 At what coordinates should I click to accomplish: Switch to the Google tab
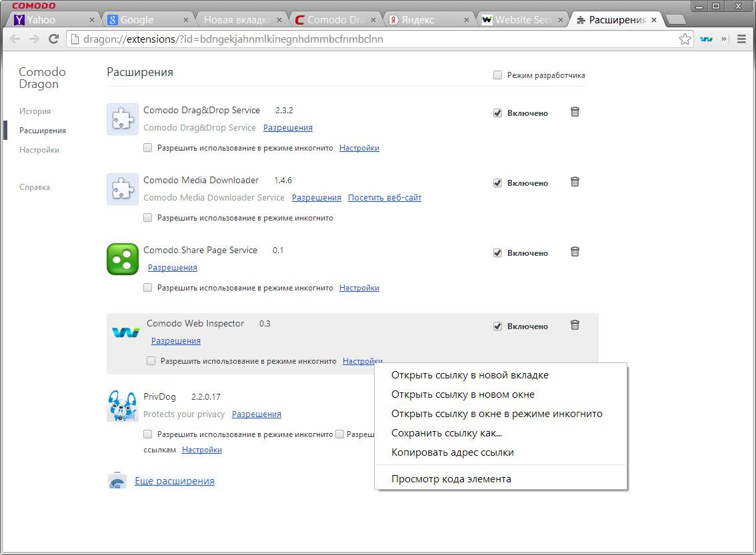click(x=147, y=20)
